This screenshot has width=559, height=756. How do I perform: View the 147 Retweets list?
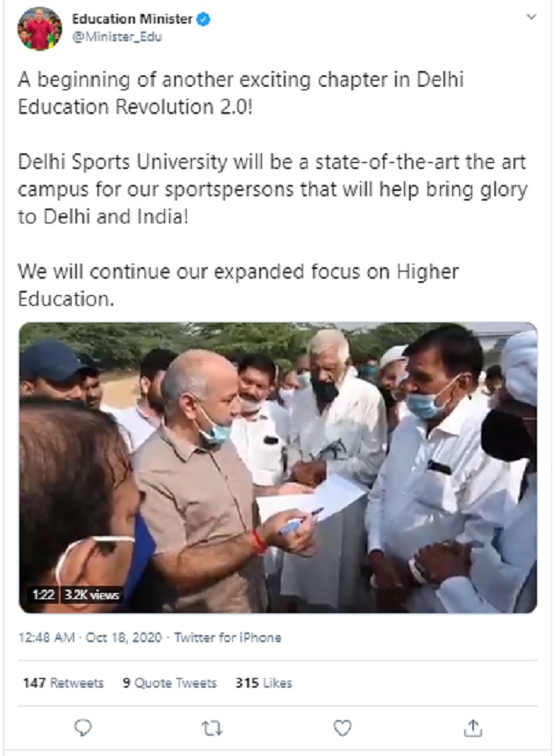63,682
